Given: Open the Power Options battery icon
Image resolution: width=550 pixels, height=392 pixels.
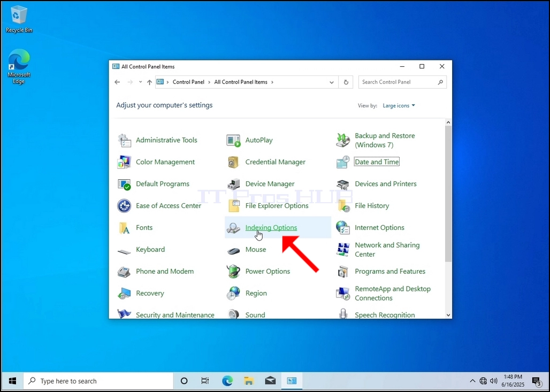Looking at the screenshot, I should [x=234, y=271].
